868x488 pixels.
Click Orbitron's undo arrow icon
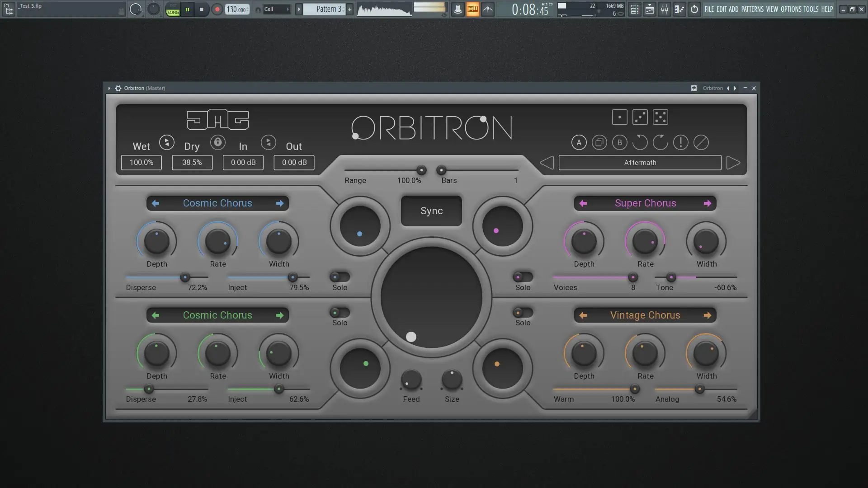pyautogui.click(x=640, y=142)
